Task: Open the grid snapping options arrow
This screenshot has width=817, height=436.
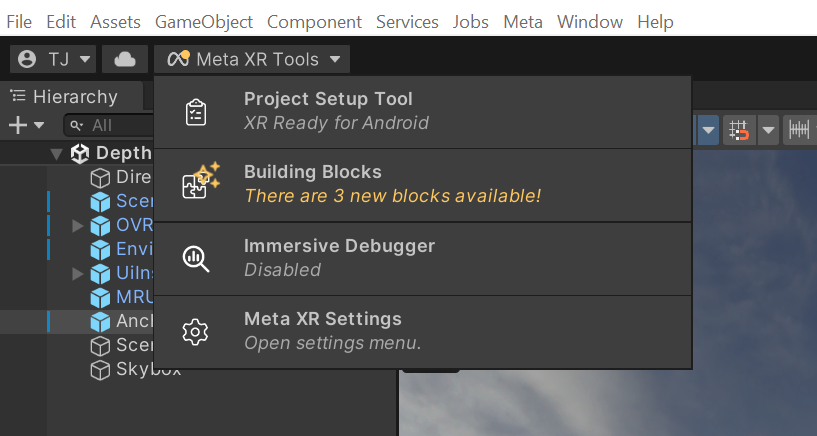Action: pyautogui.click(x=768, y=129)
